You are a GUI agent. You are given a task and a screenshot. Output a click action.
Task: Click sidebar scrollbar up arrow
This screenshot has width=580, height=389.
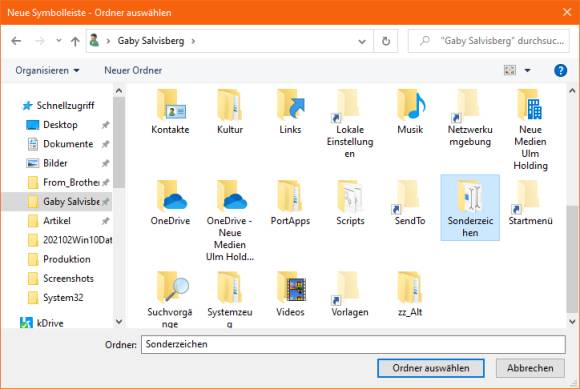point(119,91)
